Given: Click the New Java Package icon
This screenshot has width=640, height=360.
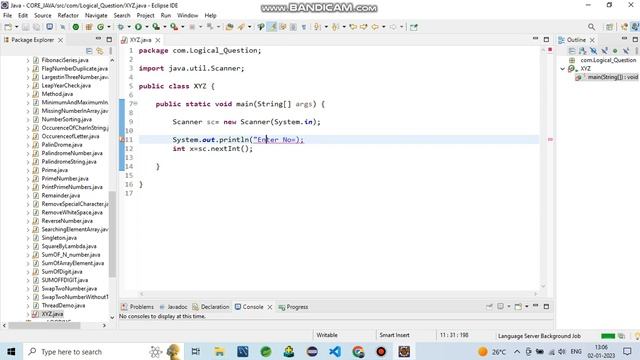Looking at the screenshot, I should click(89, 27).
